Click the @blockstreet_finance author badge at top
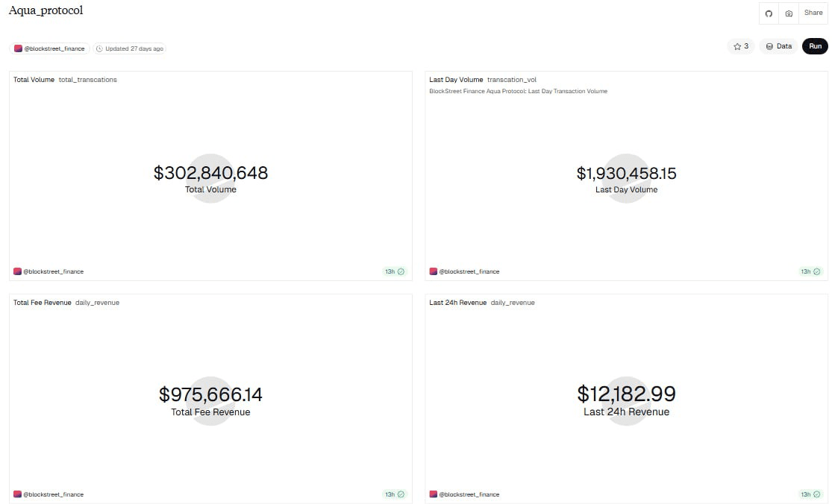This screenshot has height=504, width=832. 50,48
